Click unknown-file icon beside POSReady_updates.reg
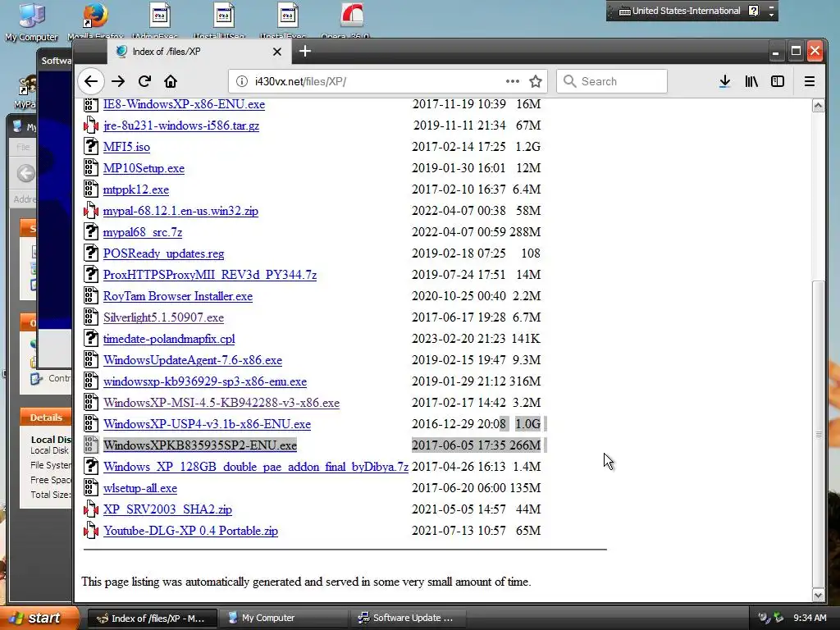Image resolution: width=840 pixels, height=630 pixels. pyautogui.click(x=91, y=253)
